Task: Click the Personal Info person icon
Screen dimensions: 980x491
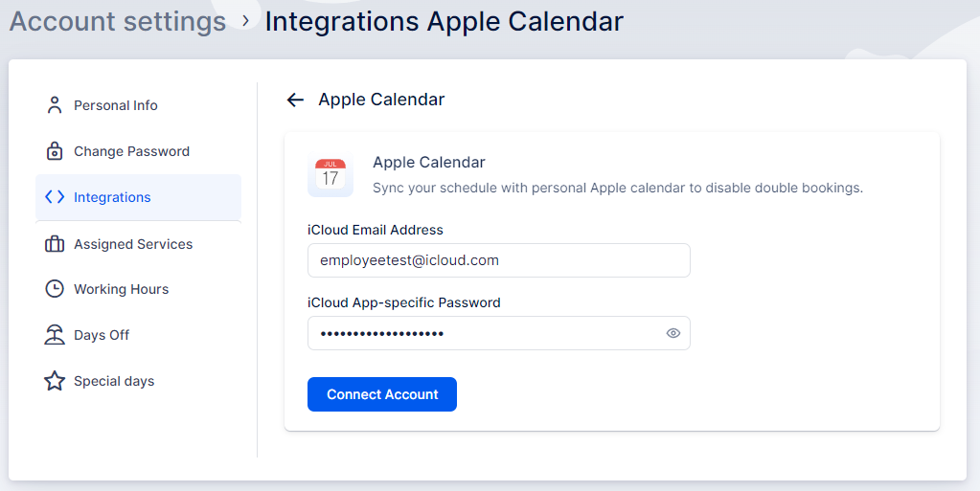Action: point(55,105)
